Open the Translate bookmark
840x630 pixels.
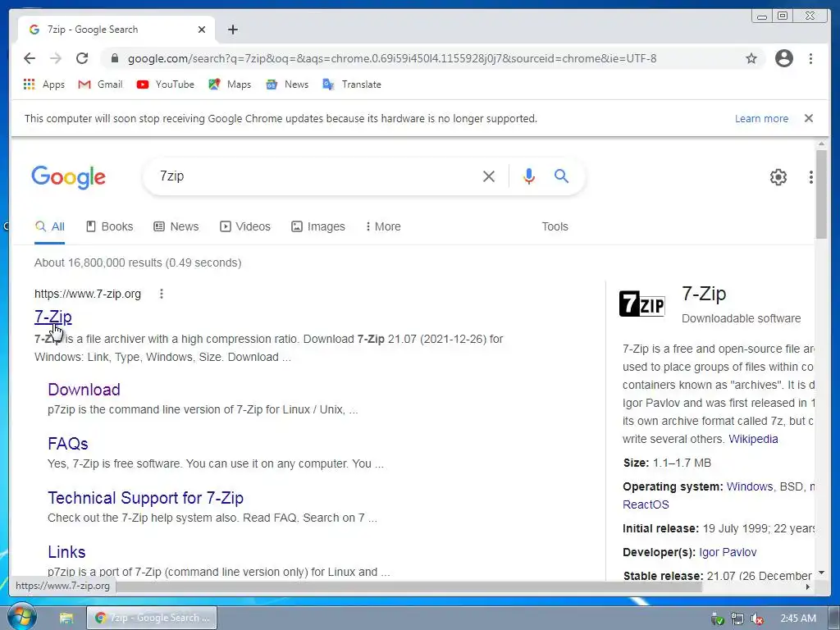352,84
